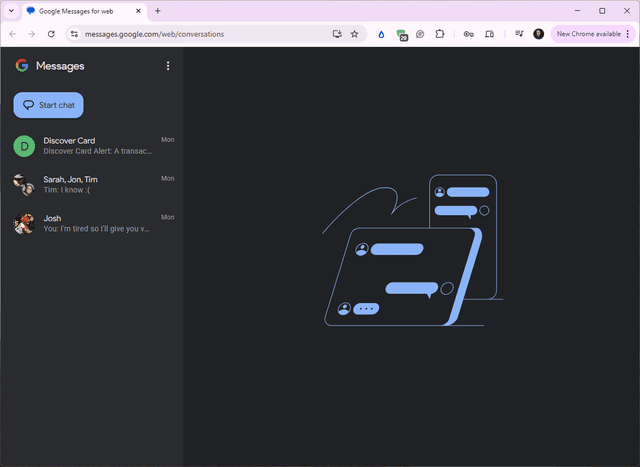Click the green Discover Card avatar
This screenshot has width=640, height=467.
tap(24, 146)
